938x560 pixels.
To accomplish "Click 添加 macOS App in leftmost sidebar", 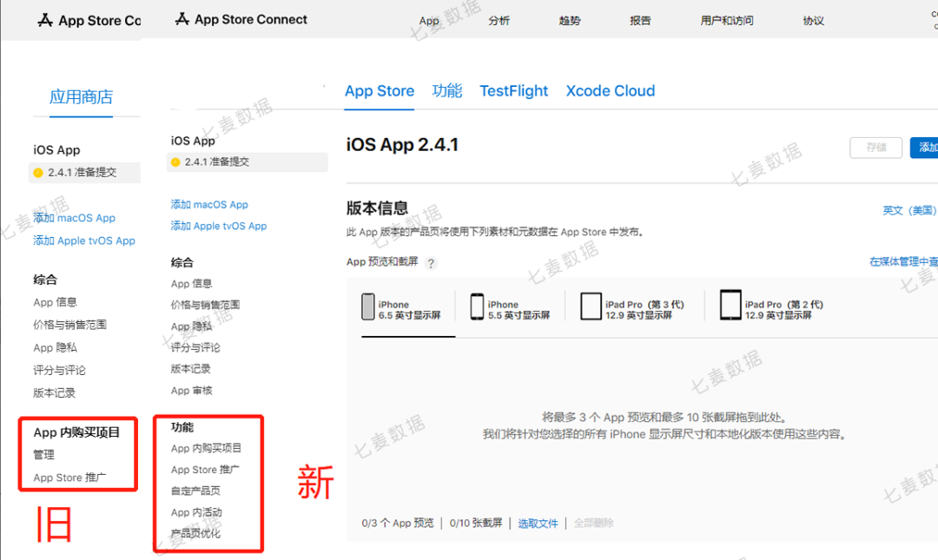I will (x=74, y=218).
